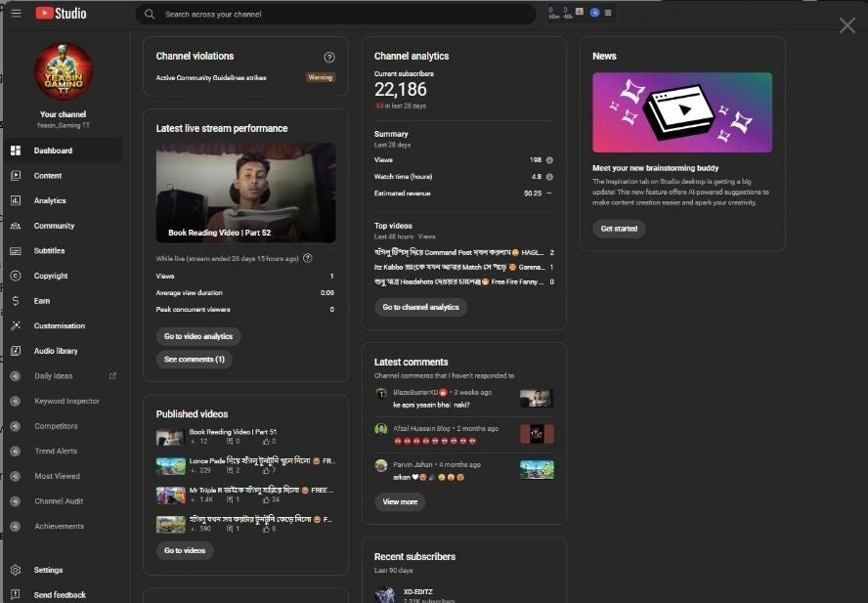
Task: Select the Earn dollar-sign icon
Action: pyautogui.click(x=15, y=301)
